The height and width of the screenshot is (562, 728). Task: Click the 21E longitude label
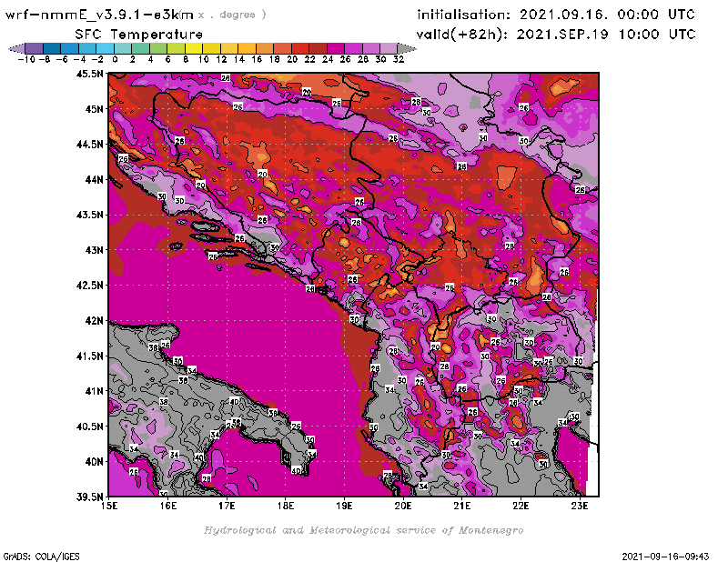[462, 506]
